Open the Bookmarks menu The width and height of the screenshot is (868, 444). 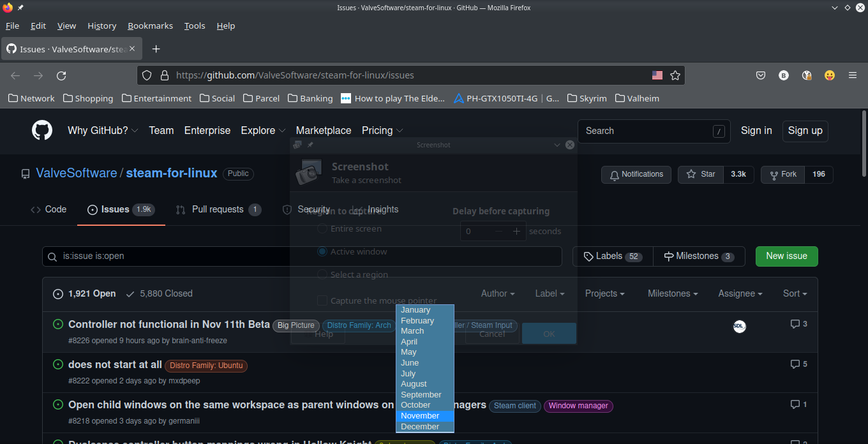click(150, 26)
